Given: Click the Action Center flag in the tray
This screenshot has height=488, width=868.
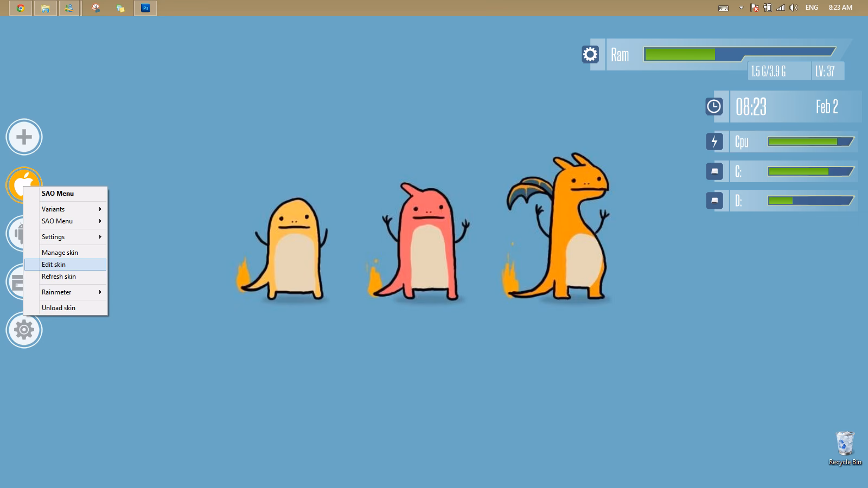Looking at the screenshot, I should coord(754,8).
